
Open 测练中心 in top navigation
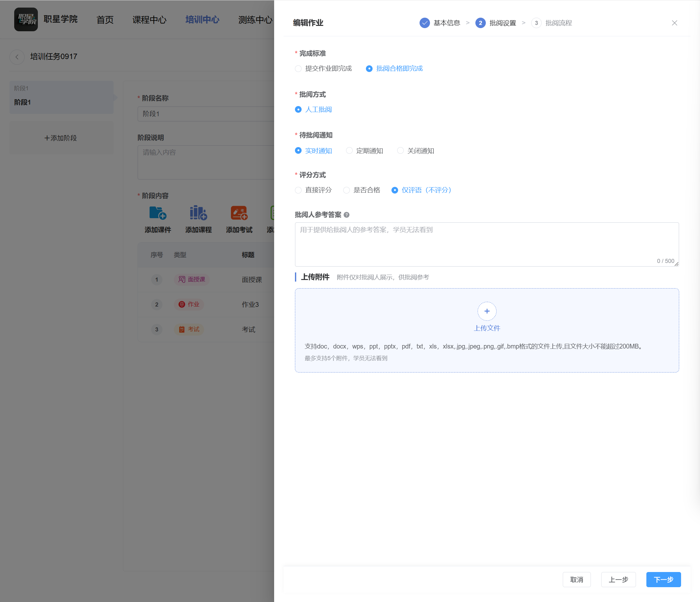point(255,20)
